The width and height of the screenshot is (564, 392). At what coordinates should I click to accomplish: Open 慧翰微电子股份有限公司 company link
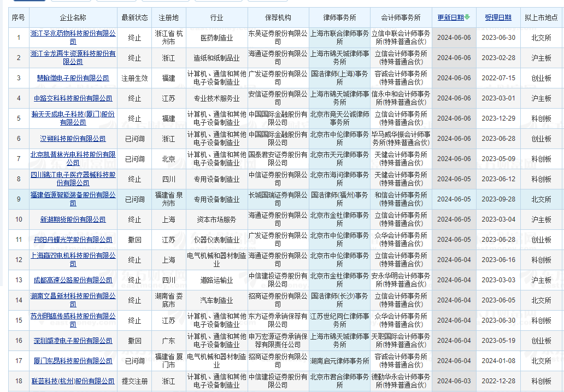[73, 78]
